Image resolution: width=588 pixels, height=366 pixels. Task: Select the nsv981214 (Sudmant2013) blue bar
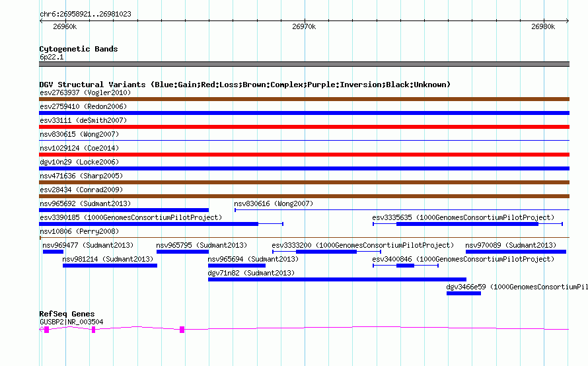[x=110, y=266]
